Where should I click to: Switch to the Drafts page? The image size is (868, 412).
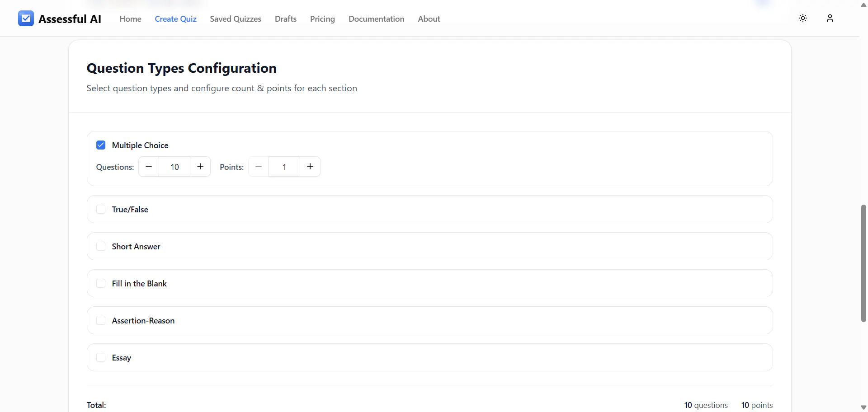click(286, 19)
